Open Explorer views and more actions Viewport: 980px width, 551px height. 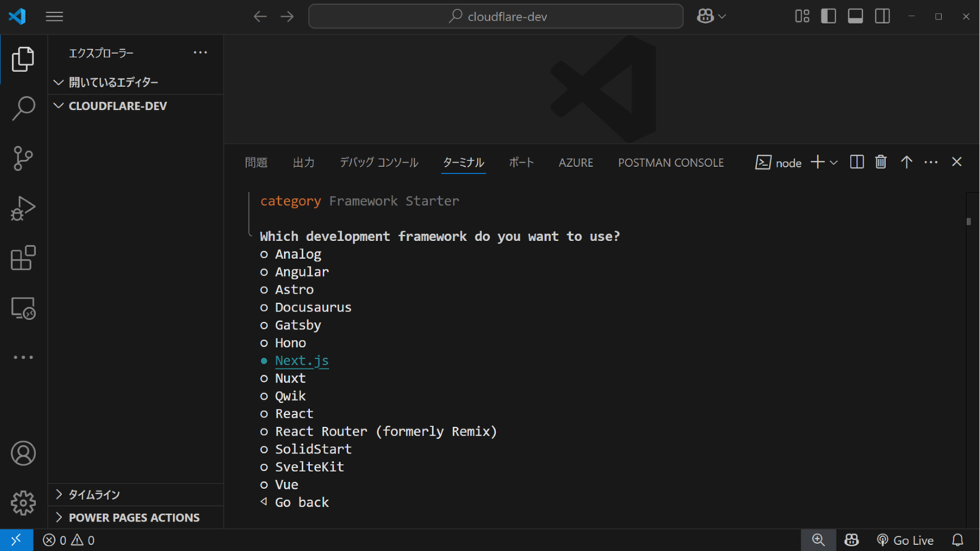click(200, 52)
